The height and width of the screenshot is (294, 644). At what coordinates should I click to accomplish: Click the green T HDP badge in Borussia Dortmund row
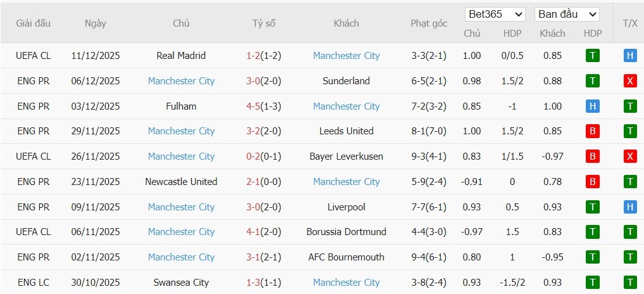pos(593,232)
